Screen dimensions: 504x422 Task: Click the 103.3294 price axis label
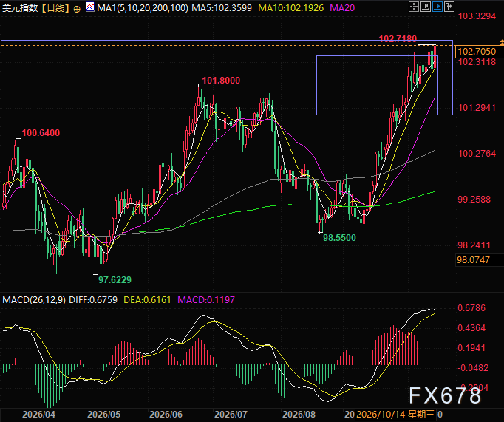[477, 16]
